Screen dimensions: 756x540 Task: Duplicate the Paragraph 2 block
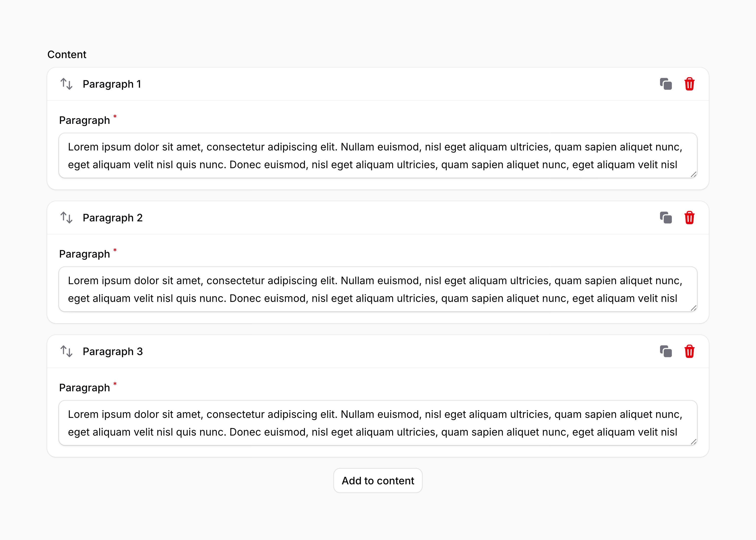pos(666,218)
